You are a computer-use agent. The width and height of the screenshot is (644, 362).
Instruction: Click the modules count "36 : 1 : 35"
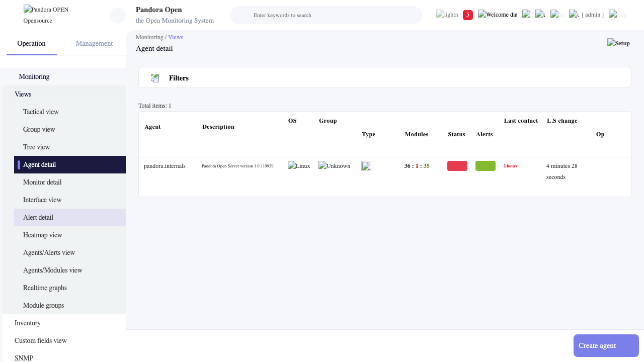click(x=417, y=166)
